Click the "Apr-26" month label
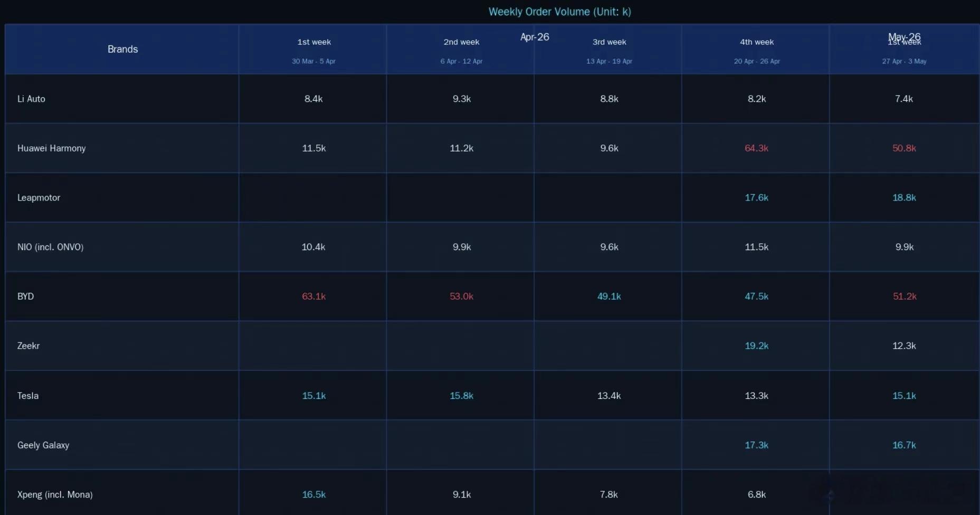The height and width of the screenshot is (515, 980). pos(535,37)
